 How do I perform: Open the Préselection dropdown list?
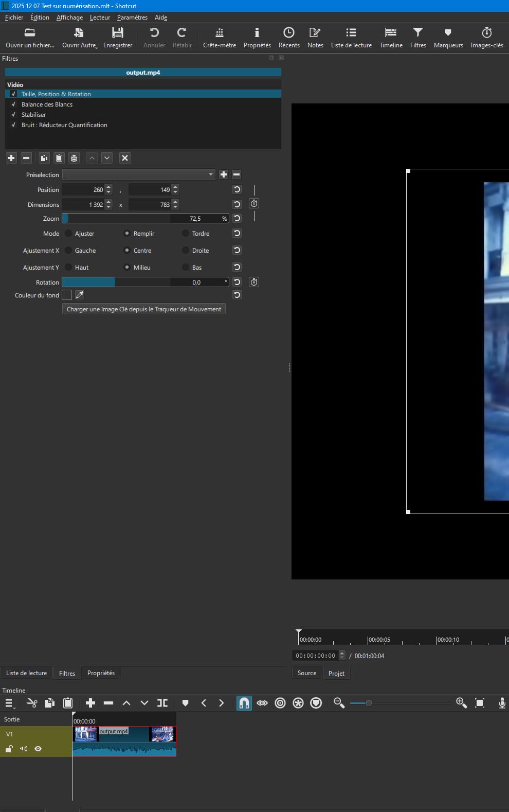click(138, 174)
